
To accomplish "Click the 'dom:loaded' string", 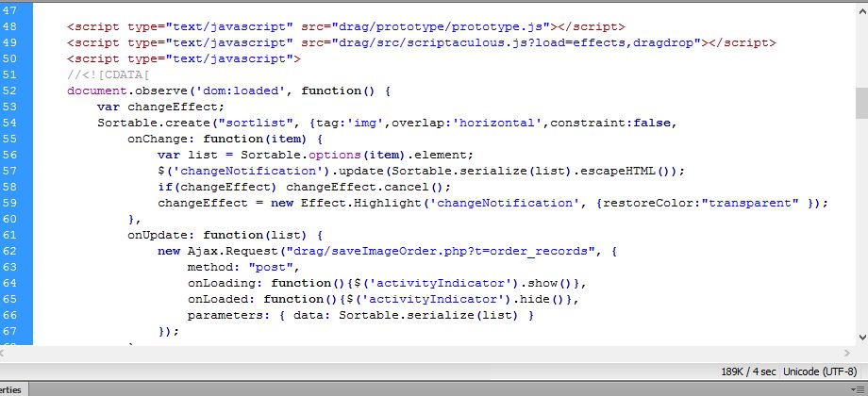I will (x=241, y=91).
